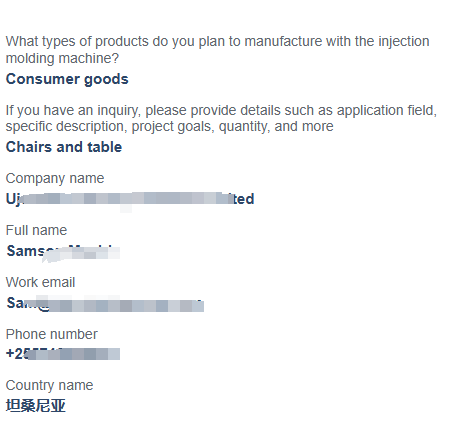
Task: Select the 'Consumer goods' answer
Action: 67,79
